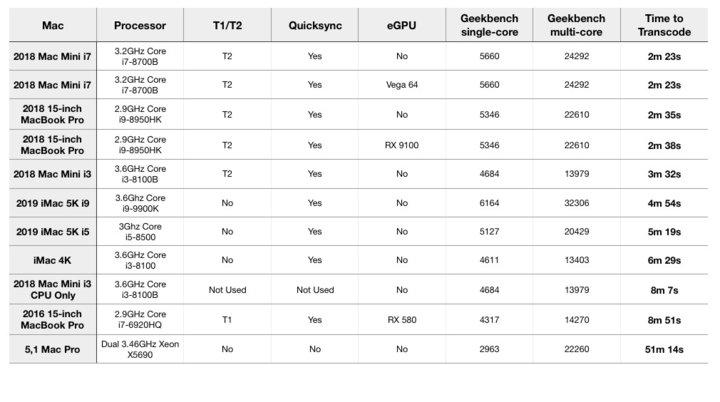Image resolution: width=720 pixels, height=402 pixels.
Task: Select the iMac 4K row label
Action: point(53,261)
